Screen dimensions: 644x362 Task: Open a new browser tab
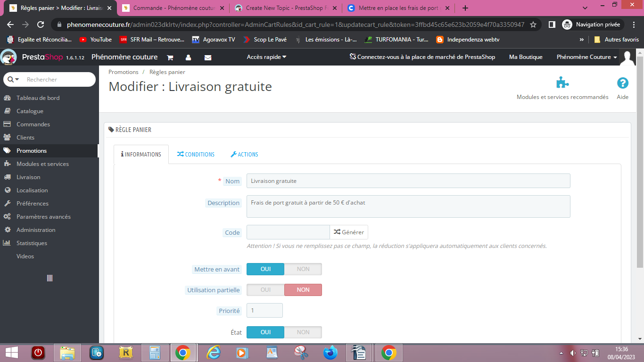[465, 8]
